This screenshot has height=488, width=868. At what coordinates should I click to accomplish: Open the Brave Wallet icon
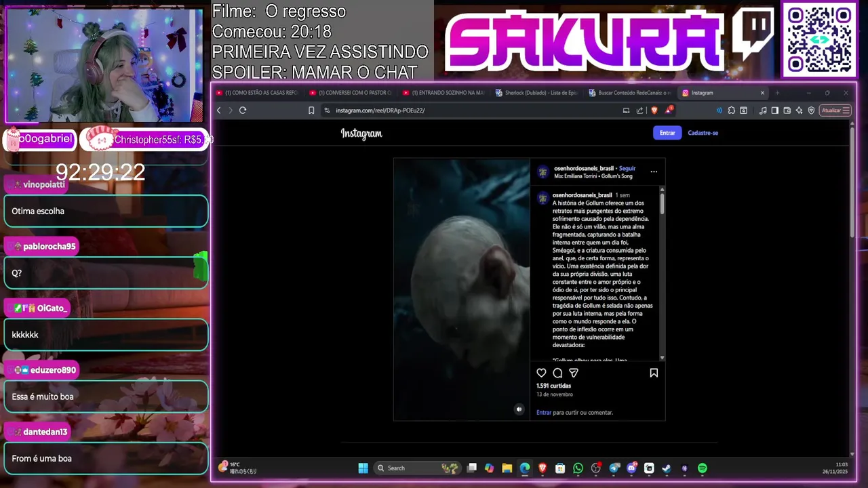pos(787,110)
